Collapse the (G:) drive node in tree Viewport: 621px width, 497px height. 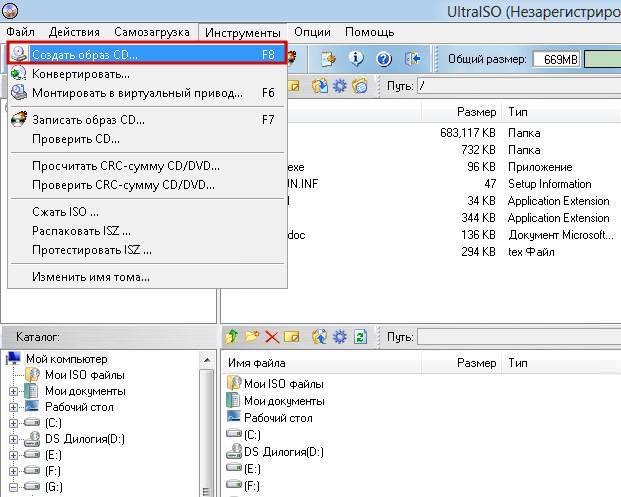13,487
